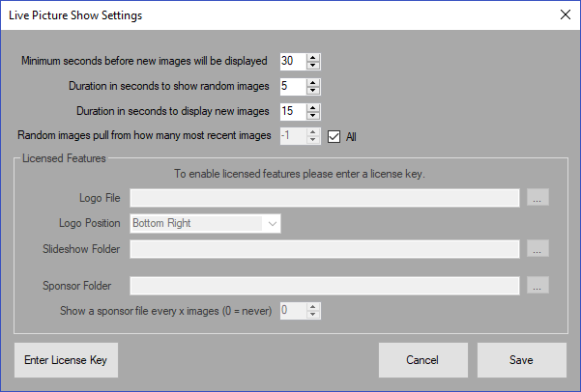The image size is (581, 392).
Task: Click the random images duration number field
Action: [294, 86]
